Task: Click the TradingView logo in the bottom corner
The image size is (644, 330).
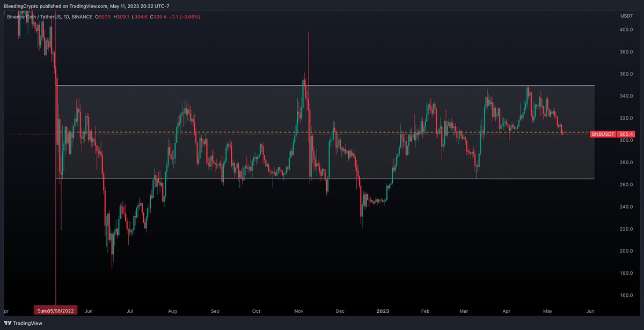Action: [x=23, y=324]
